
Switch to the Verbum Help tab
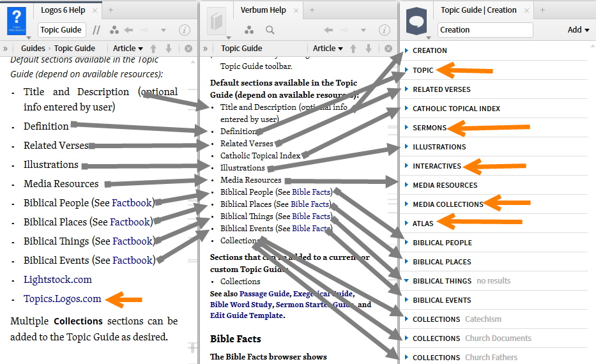[263, 10]
